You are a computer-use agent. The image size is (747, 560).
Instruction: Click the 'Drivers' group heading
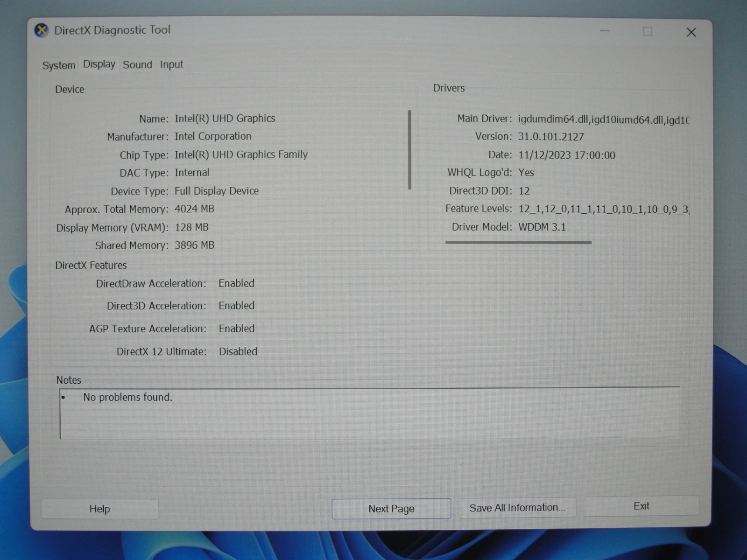pyautogui.click(x=449, y=88)
